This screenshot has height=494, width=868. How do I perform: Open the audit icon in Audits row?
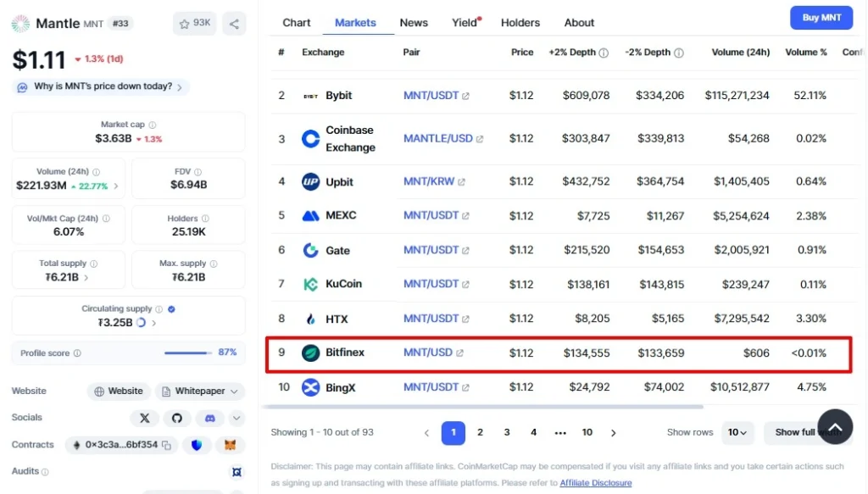(x=236, y=472)
